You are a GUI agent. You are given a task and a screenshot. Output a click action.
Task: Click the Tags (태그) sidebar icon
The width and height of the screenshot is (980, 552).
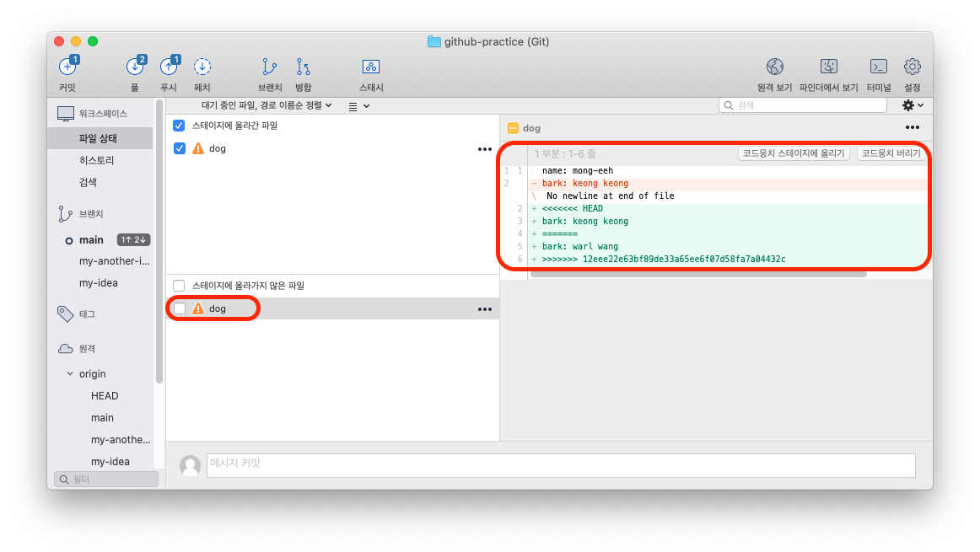66,314
